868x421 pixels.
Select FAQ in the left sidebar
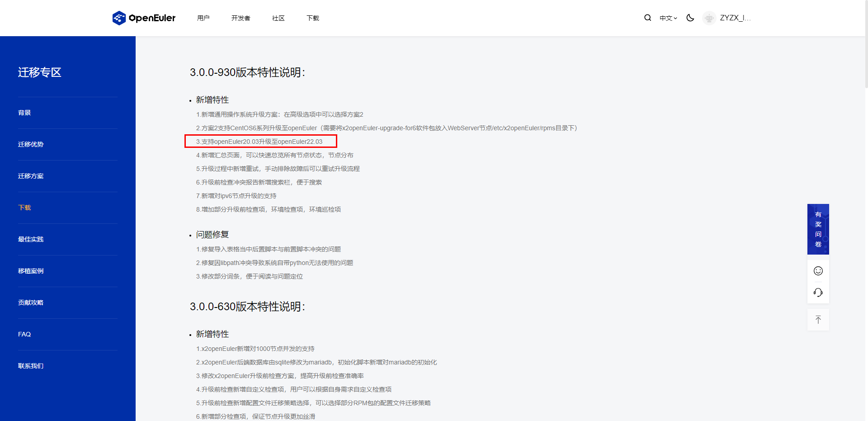pos(24,334)
